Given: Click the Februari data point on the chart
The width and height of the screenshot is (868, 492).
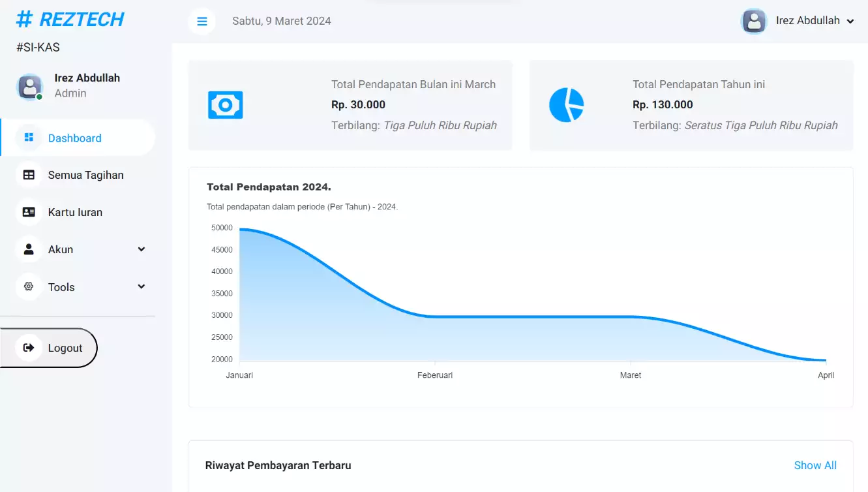Looking at the screenshot, I should coord(435,316).
